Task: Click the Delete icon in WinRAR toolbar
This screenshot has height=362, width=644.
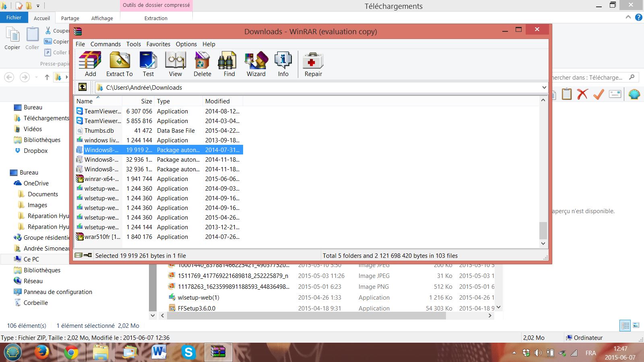Action: (202, 64)
